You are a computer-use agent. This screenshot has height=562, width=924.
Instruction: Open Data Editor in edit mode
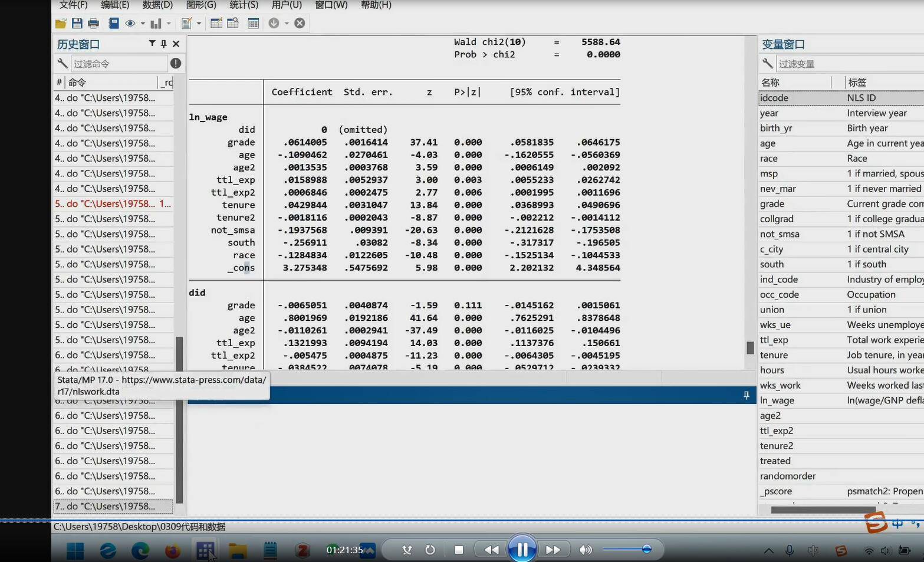pos(216,24)
